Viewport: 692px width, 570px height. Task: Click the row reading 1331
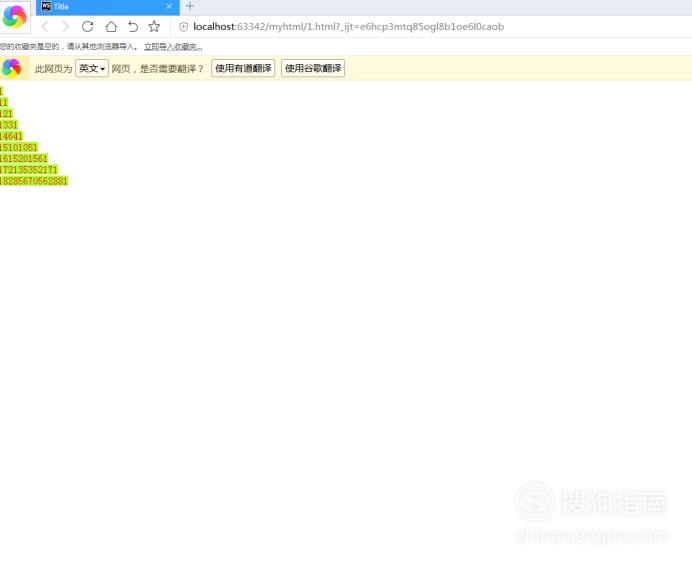tap(9, 125)
